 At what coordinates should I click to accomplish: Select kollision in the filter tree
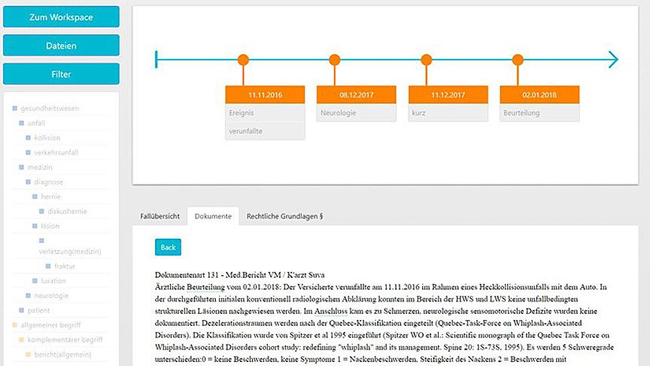click(47, 138)
